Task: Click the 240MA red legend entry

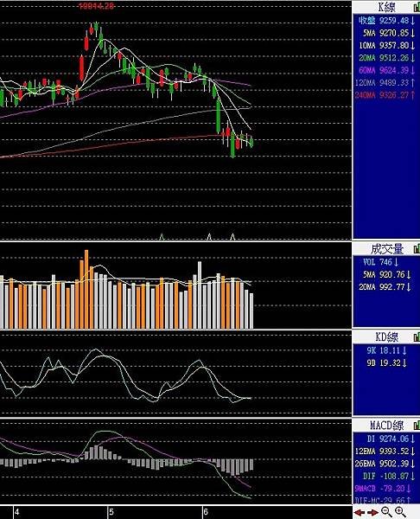Action: (385, 95)
